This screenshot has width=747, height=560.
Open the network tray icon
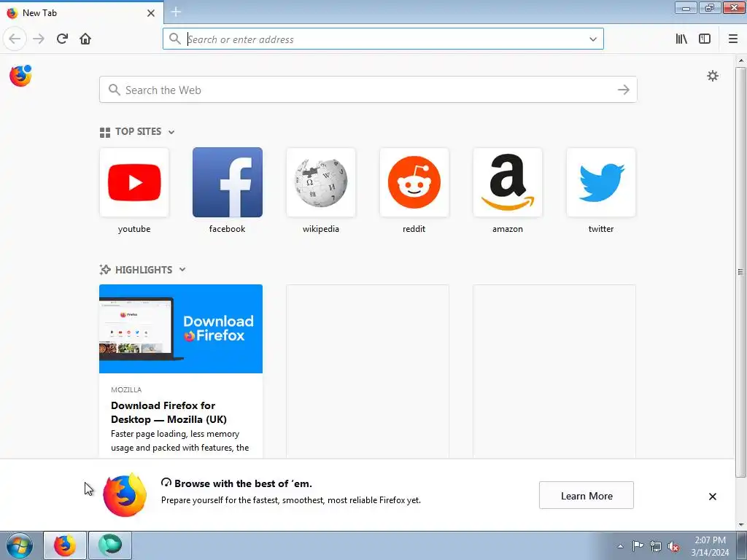pos(656,547)
